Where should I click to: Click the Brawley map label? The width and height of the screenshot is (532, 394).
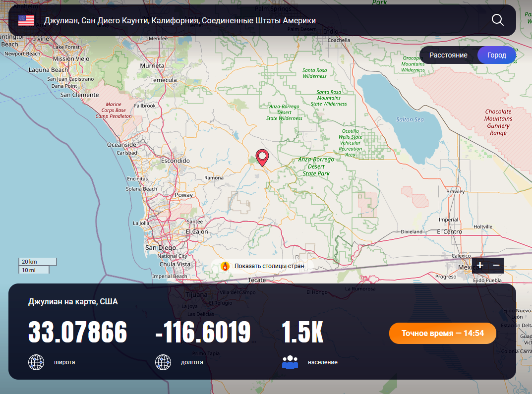point(455,191)
